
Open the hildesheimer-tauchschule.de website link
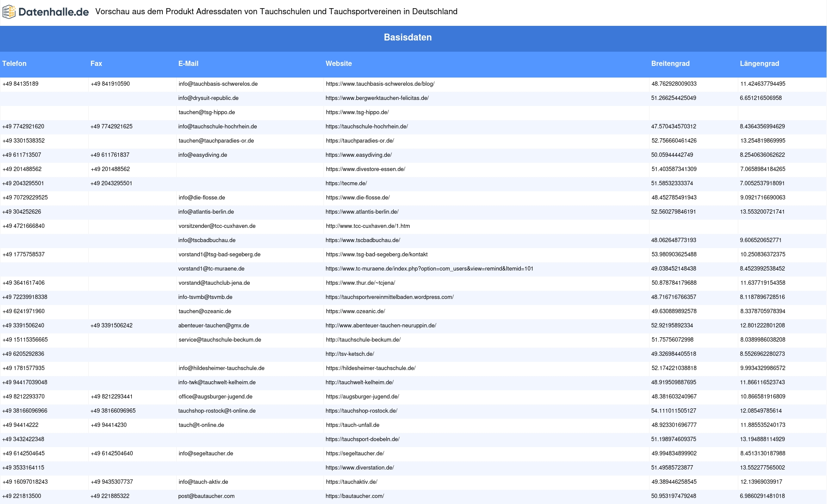pyautogui.click(x=370, y=368)
